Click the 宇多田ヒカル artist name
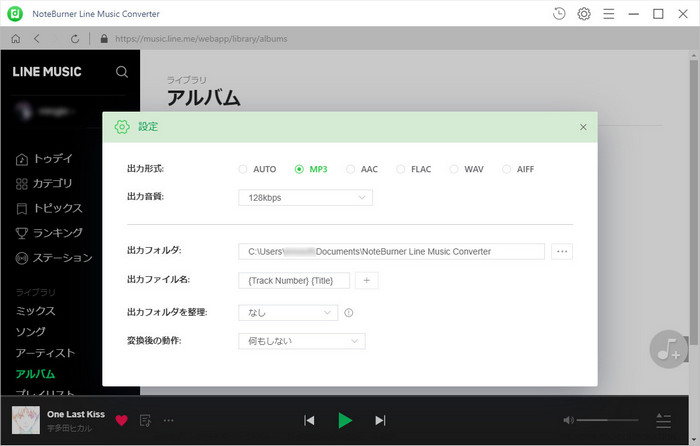700x446 pixels. [x=70, y=428]
